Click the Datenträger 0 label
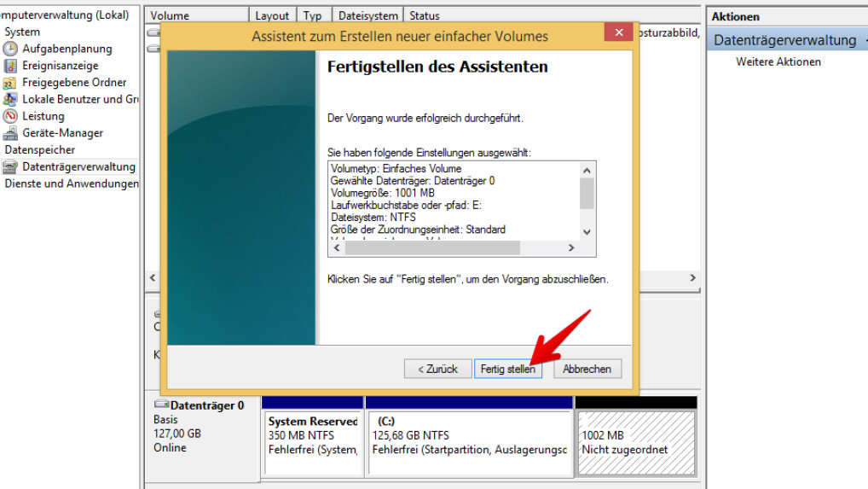Image resolution: width=868 pixels, height=489 pixels. (207, 405)
